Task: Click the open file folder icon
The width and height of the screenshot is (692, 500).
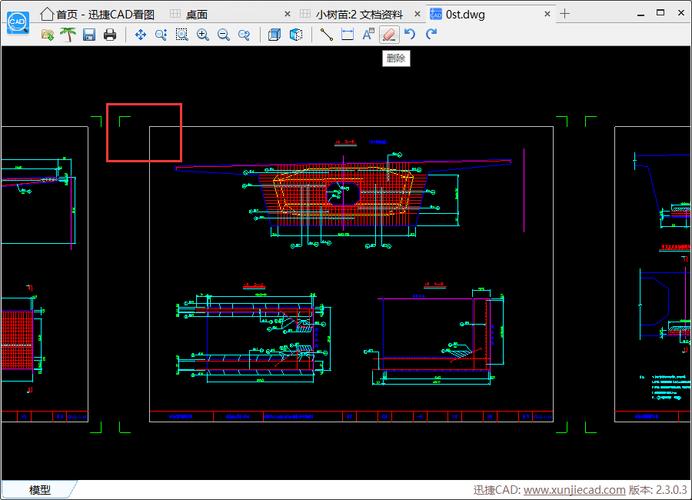Action: click(x=47, y=34)
